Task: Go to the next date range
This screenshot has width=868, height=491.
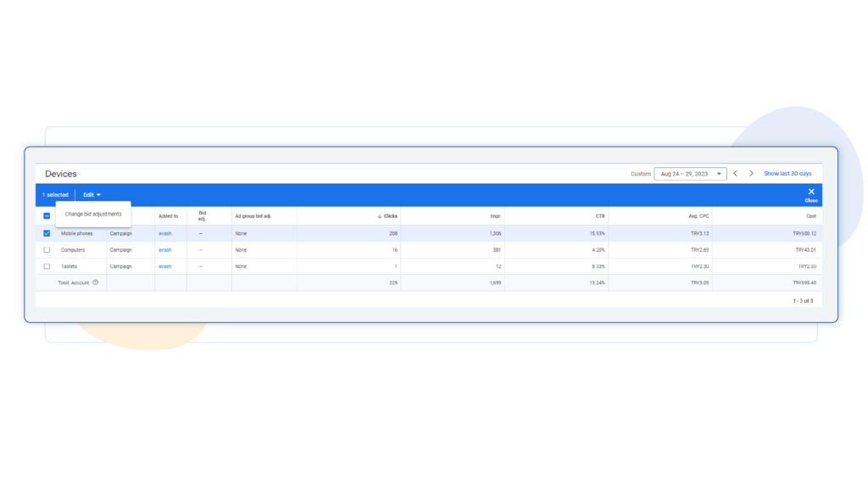Action: point(751,173)
